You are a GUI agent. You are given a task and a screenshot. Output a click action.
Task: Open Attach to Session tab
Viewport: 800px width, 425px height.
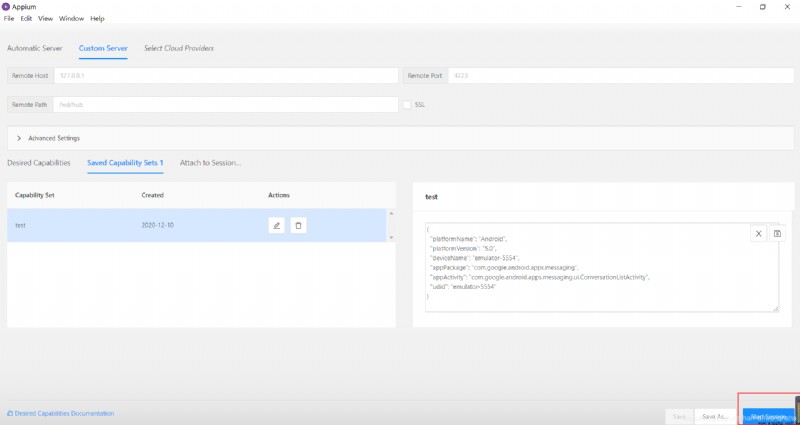[210, 163]
